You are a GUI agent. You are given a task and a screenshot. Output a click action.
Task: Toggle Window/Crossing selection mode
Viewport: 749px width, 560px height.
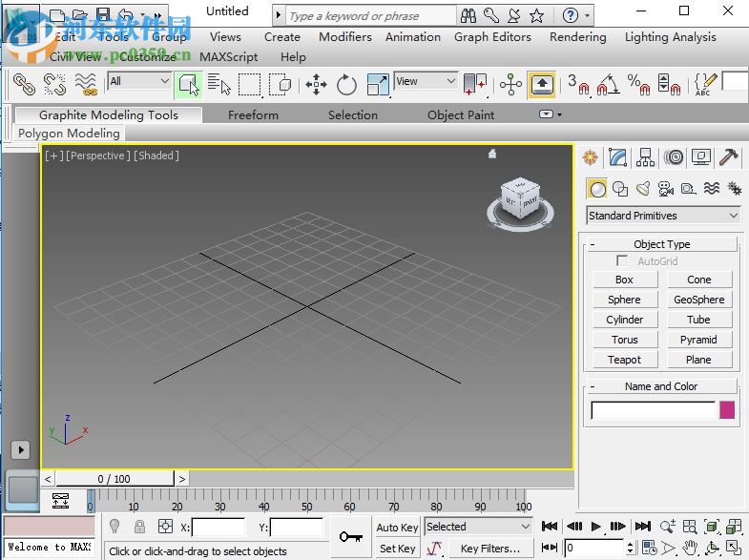click(x=280, y=85)
